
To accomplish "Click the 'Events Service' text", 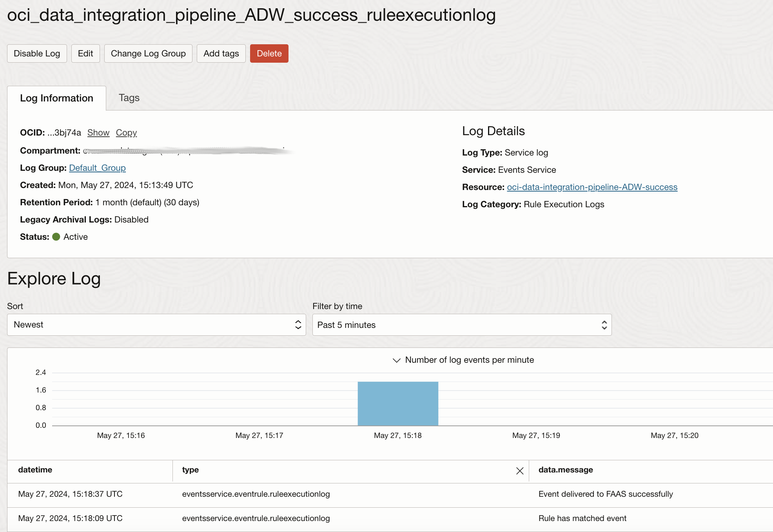I will click(527, 170).
